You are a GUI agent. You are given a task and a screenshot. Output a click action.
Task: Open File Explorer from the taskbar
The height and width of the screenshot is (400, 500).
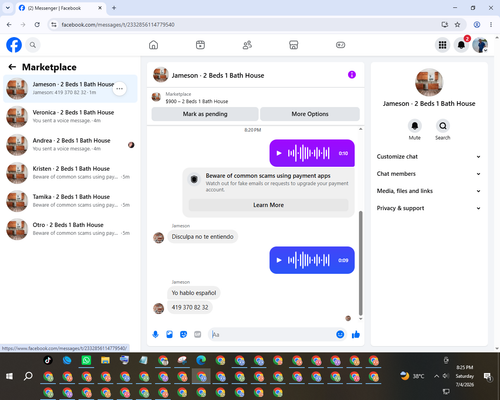tap(105, 360)
